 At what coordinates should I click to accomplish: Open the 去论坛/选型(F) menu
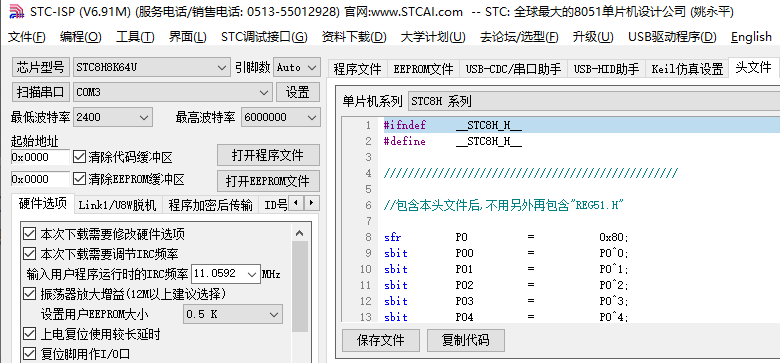pyautogui.click(x=519, y=37)
